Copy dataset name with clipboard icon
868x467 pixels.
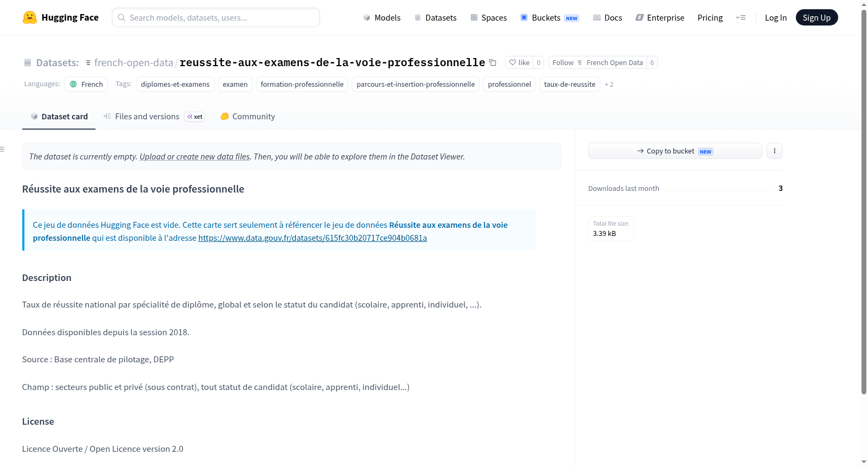coord(493,62)
